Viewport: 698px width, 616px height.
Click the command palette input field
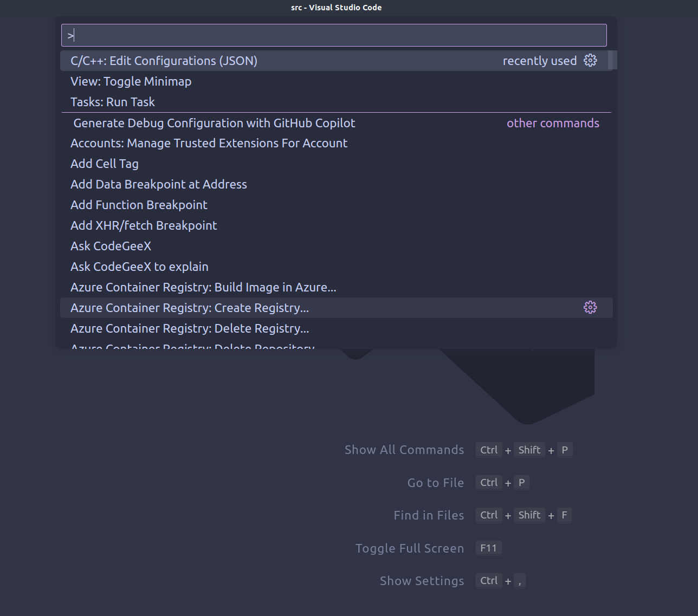tap(333, 36)
